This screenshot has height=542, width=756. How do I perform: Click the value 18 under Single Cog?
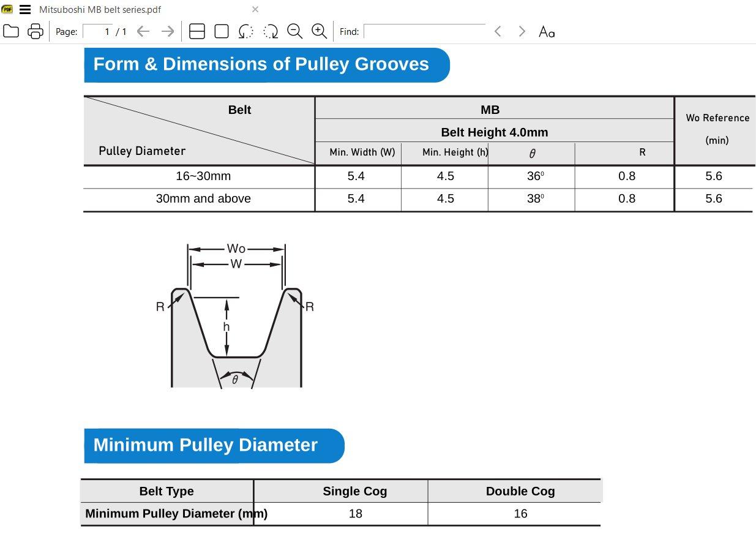[356, 514]
